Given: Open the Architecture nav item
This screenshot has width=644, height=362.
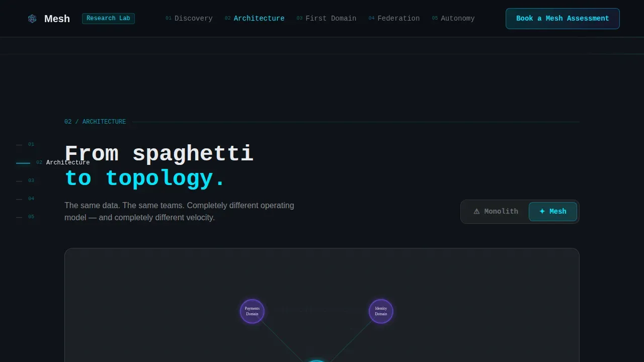Looking at the screenshot, I should (x=255, y=18).
